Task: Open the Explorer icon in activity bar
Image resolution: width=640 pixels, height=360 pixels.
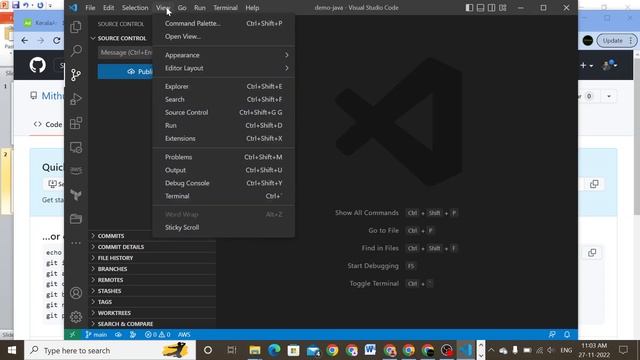Action: click(x=76, y=27)
